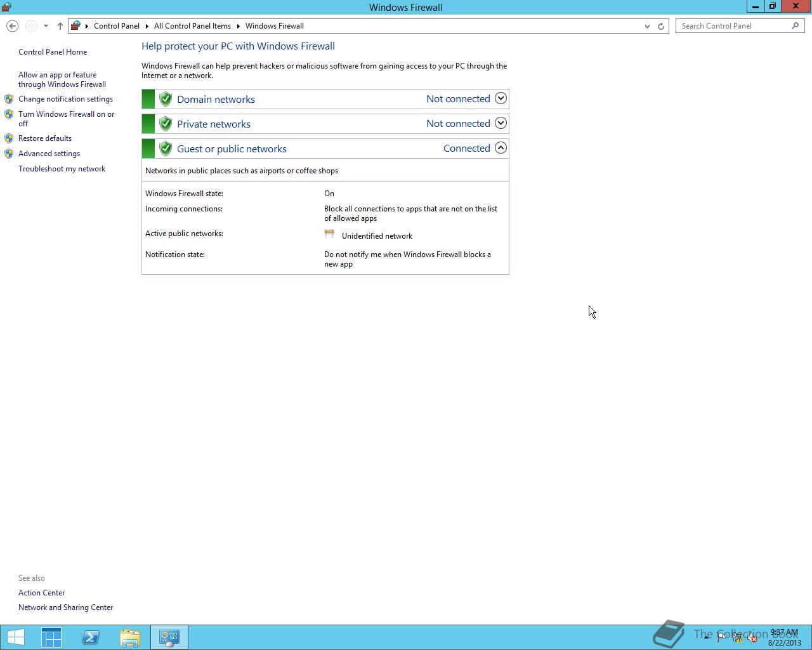Screen dimensions: 812x650
Task: Collapse the Guest or public networks section
Action: [501, 148]
